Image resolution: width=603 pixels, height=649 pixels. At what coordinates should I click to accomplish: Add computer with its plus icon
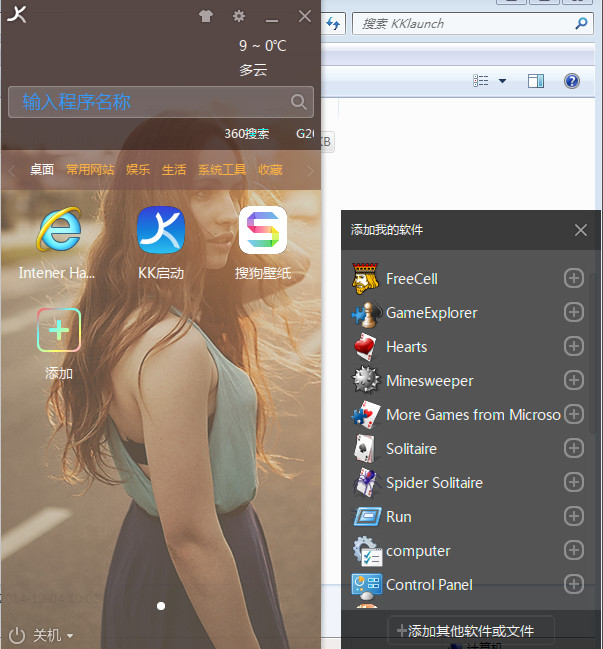coord(574,550)
